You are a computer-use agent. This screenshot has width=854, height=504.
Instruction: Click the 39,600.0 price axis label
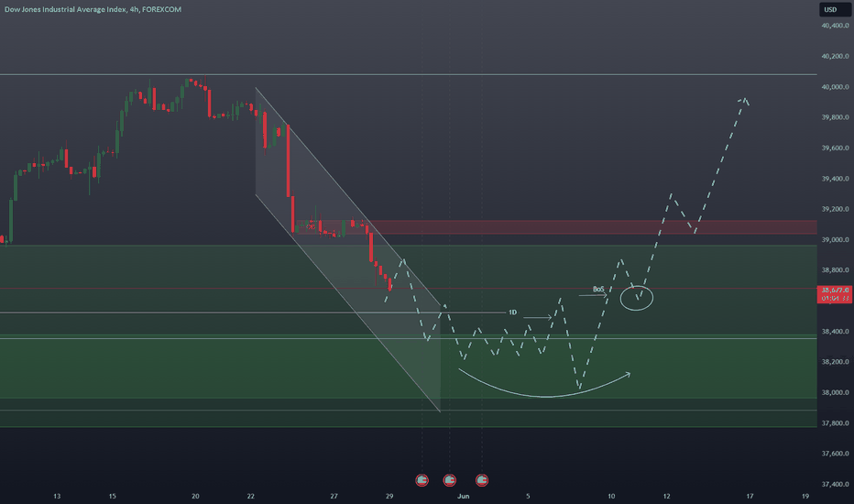click(835, 148)
